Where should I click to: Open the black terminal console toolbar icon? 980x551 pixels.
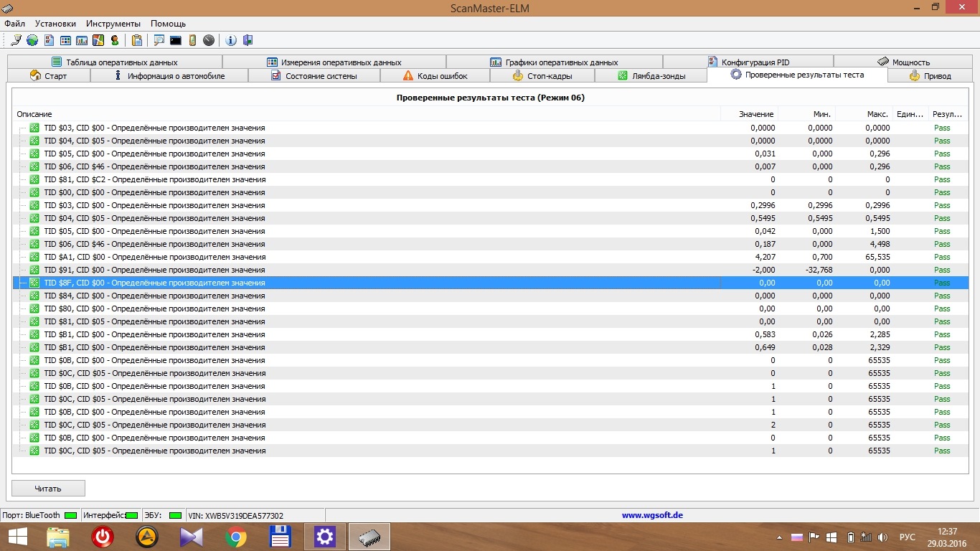coord(175,40)
